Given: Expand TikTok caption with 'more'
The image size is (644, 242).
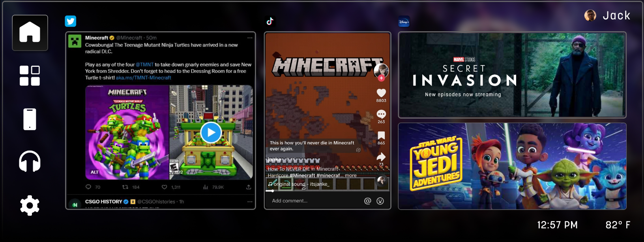Looking at the screenshot, I should tap(350, 176).
